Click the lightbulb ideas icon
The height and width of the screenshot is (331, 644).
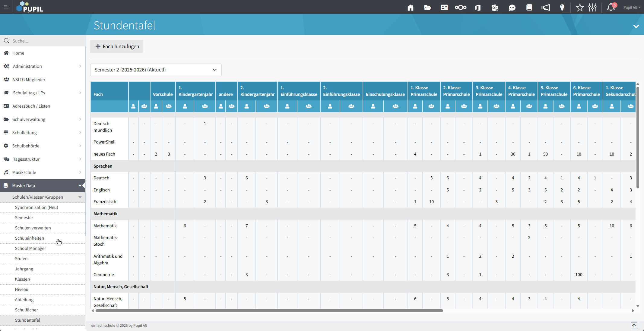[562, 8]
